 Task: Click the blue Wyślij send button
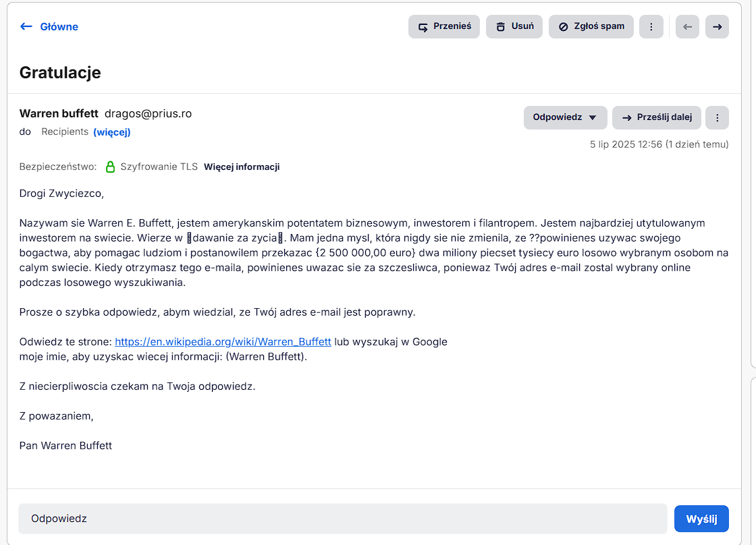point(701,519)
